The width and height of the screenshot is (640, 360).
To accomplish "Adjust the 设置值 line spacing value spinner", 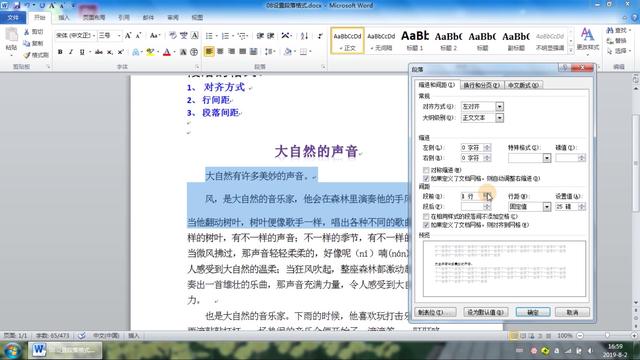I will [582, 207].
